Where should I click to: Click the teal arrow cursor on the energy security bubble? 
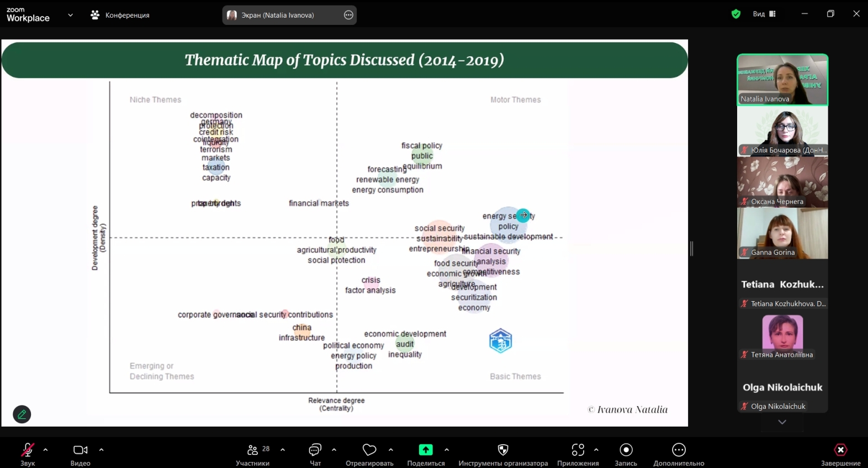point(523,215)
